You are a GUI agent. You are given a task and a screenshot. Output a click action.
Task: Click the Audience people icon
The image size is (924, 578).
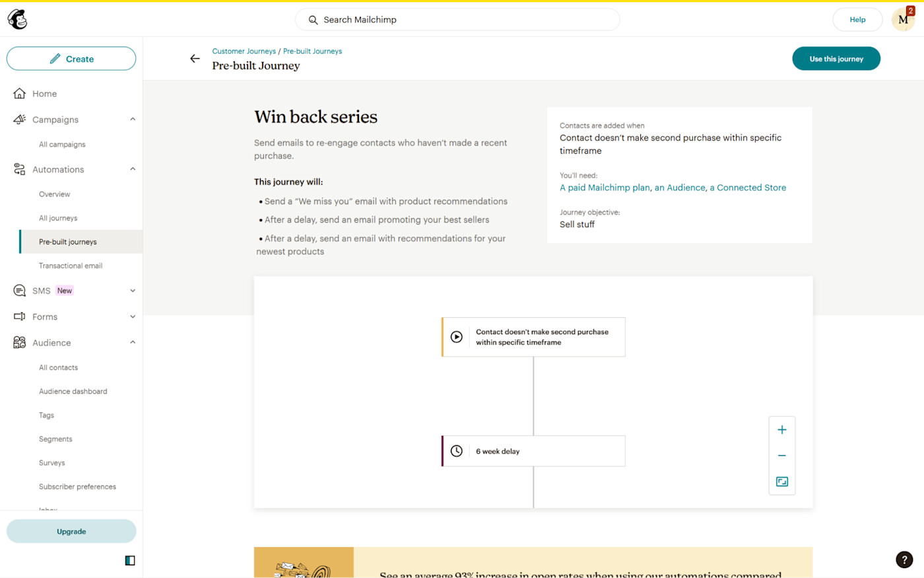coord(20,343)
